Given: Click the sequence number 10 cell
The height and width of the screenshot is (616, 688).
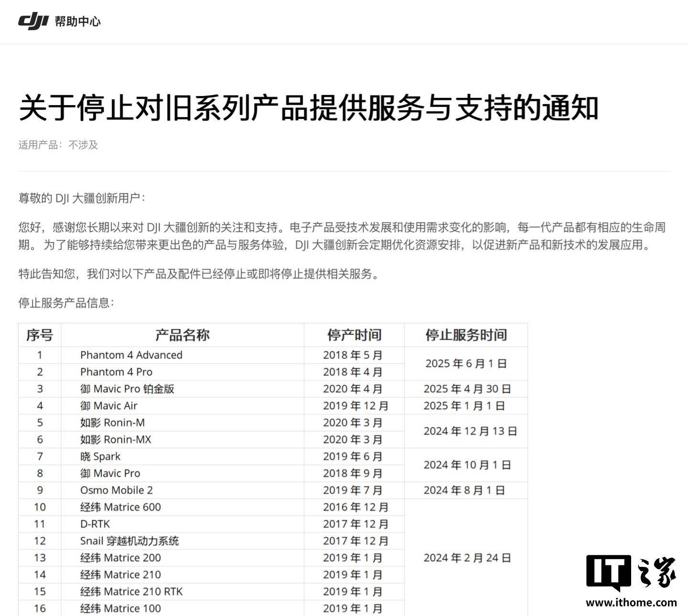Looking at the screenshot, I should coord(40,507).
